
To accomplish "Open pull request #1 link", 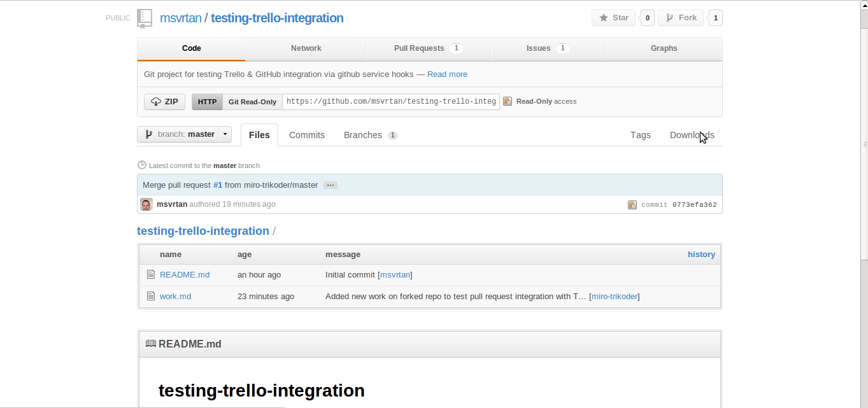I will [x=218, y=185].
